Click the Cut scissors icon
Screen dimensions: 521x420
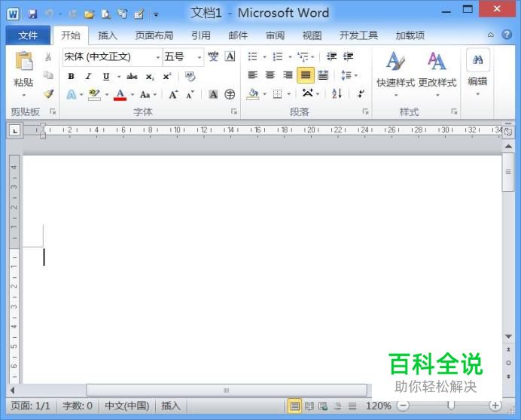(x=48, y=56)
